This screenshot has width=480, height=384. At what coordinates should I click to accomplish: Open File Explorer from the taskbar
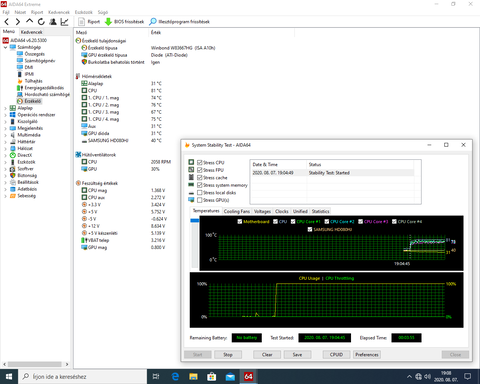[193, 377]
